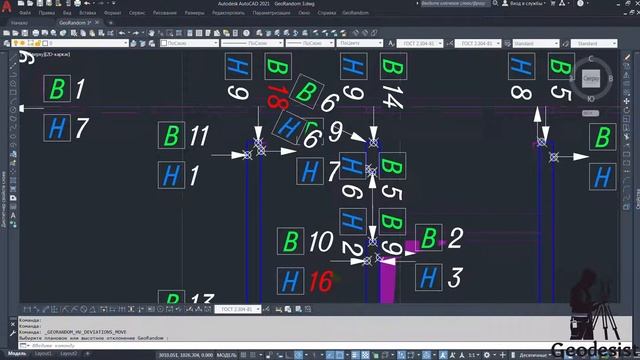
Task: Click the Multileader Style icon on styles toolbar
Action: (x=565, y=43)
